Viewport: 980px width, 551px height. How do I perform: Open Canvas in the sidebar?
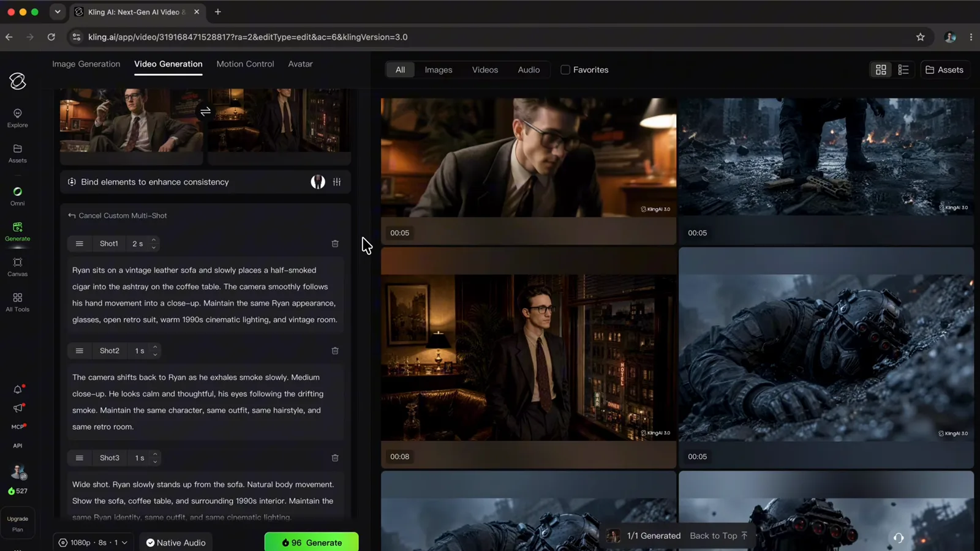[x=17, y=267]
